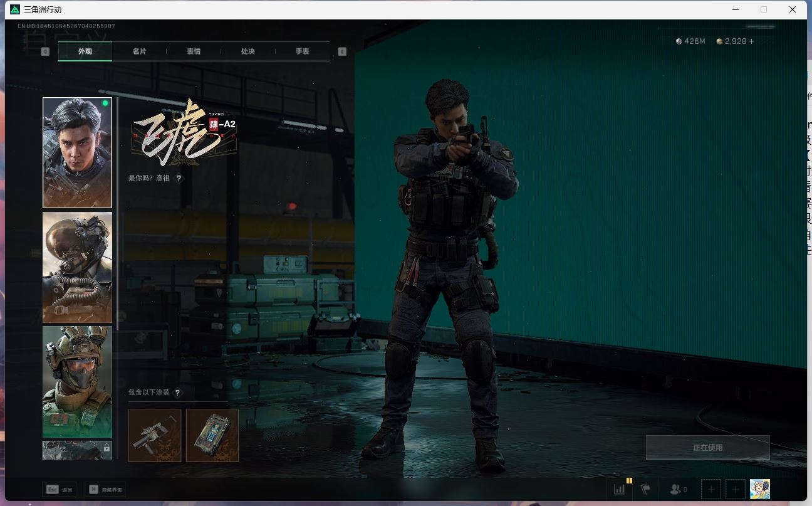
Task: Open the friends list icon
Action: pyautogui.click(x=677, y=489)
